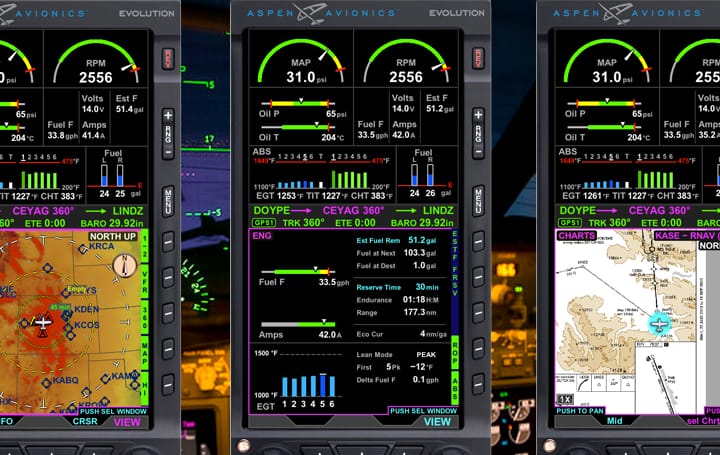720x455 pixels.
Task: Select the ENG page label
Action: pyautogui.click(x=262, y=236)
